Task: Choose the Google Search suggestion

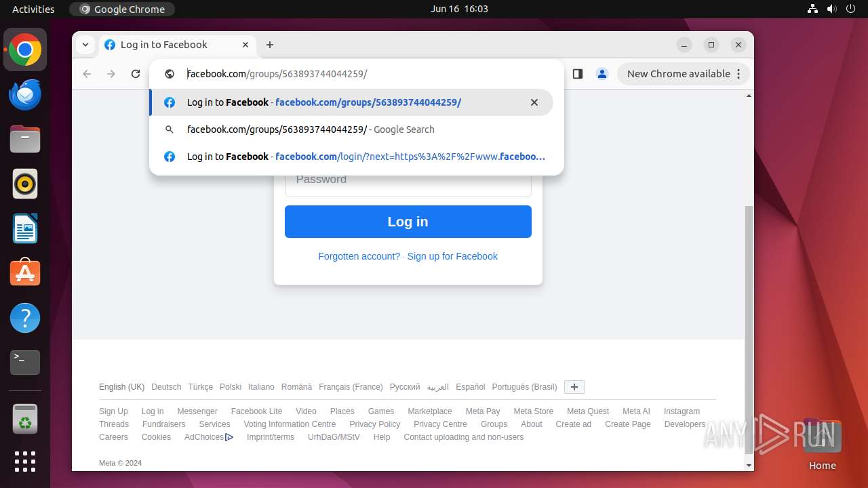Action: click(351, 129)
